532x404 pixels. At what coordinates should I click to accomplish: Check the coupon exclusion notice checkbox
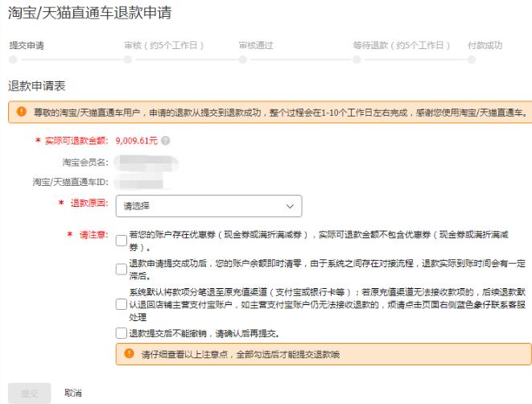(121, 240)
